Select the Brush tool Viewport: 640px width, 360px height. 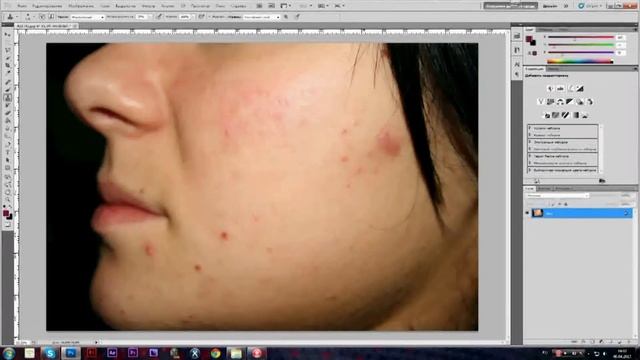pos(7,90)
